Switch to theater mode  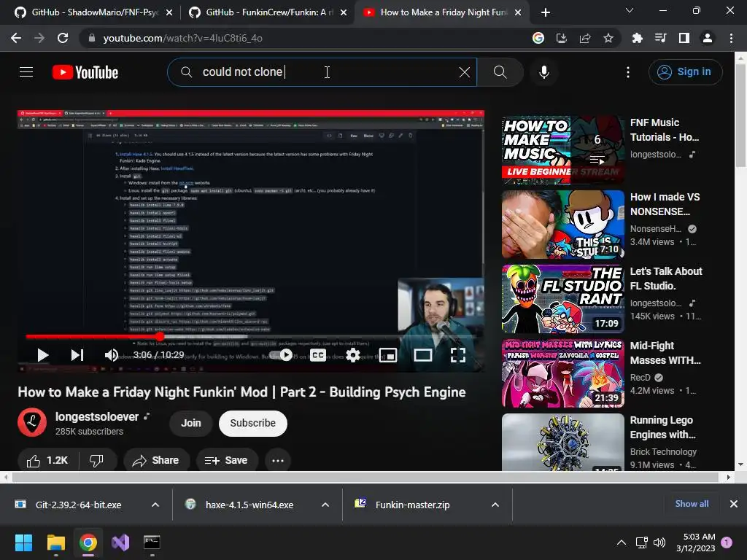click(x=423, y=355)
